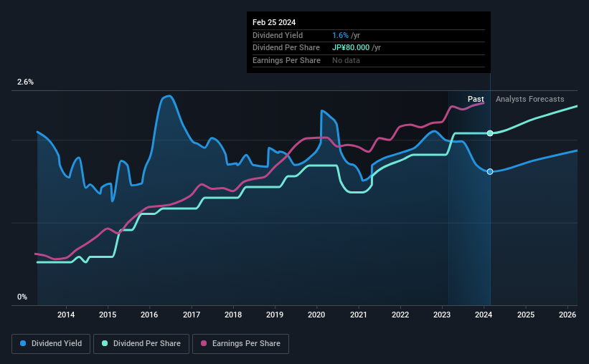Click the 2020 x-axis label
This screenshot has height=364, width=589.
[316, 315]
